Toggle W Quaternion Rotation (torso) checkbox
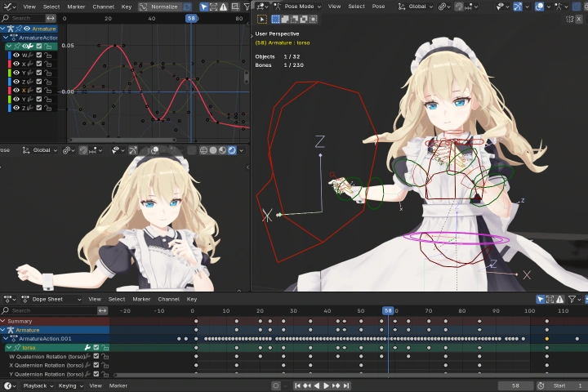Image resolution: width=588 pixels, height=392 pixels. point(96,356)
